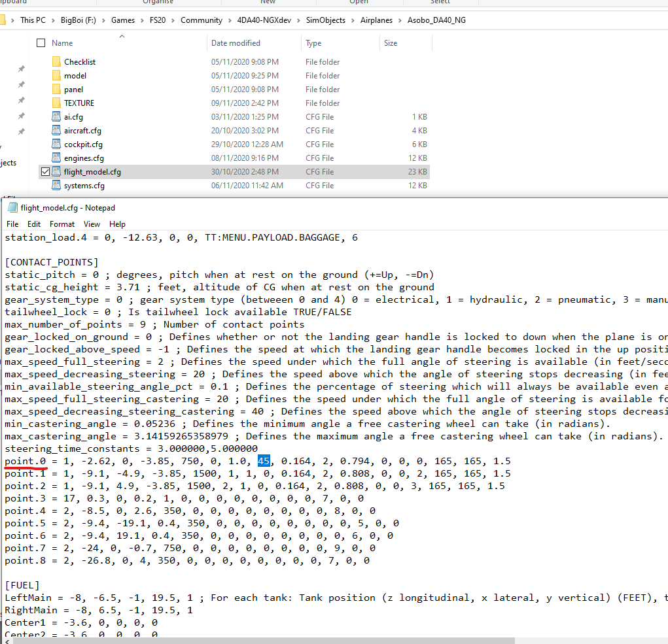668x644 pixels.
Task: Select the systems.cfg file icon
Action: tap(56, 185)
